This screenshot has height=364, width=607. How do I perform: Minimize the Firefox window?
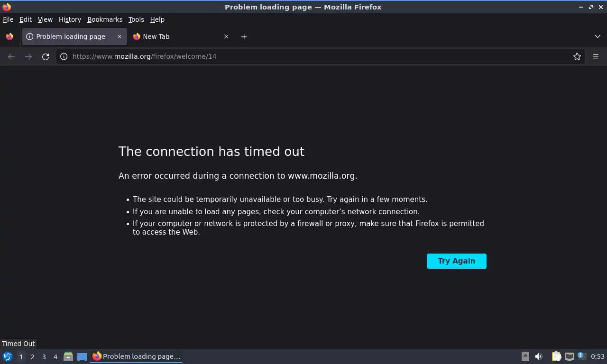581,7
